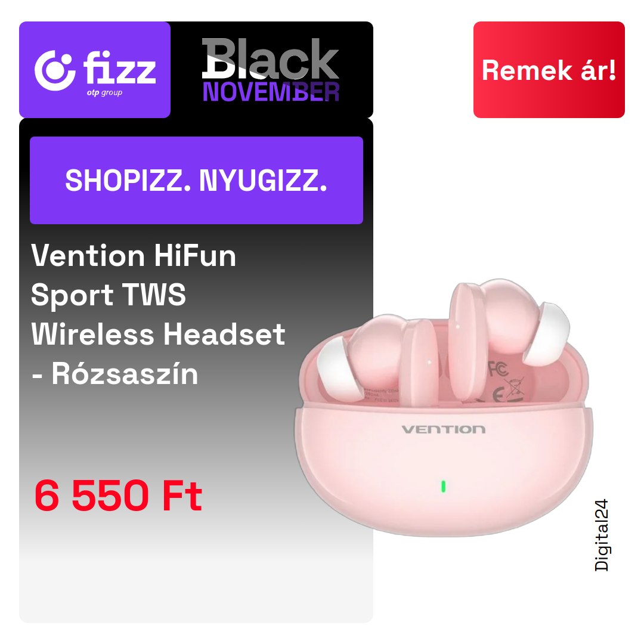Click the CE mark inside the case
644x644 pixels.
click(x=498, y=395)
